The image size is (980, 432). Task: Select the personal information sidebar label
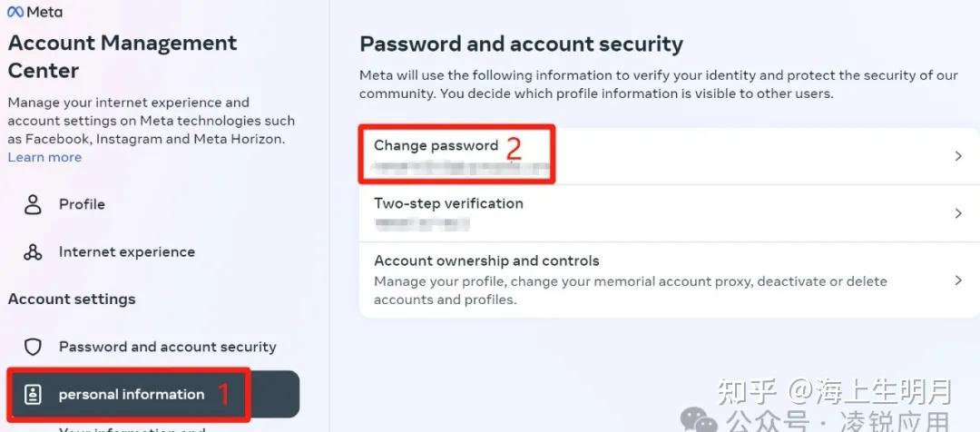coord(132,395)
